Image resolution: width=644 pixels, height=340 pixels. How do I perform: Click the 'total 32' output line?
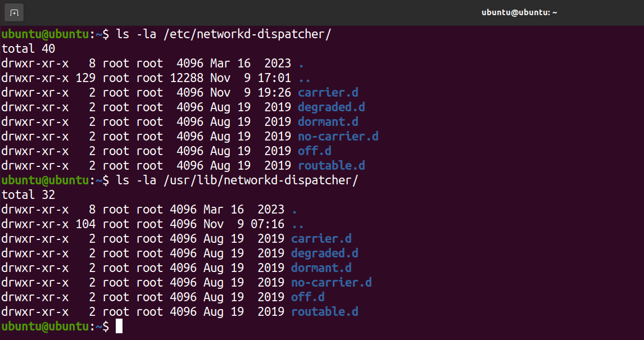click(28, 195)
